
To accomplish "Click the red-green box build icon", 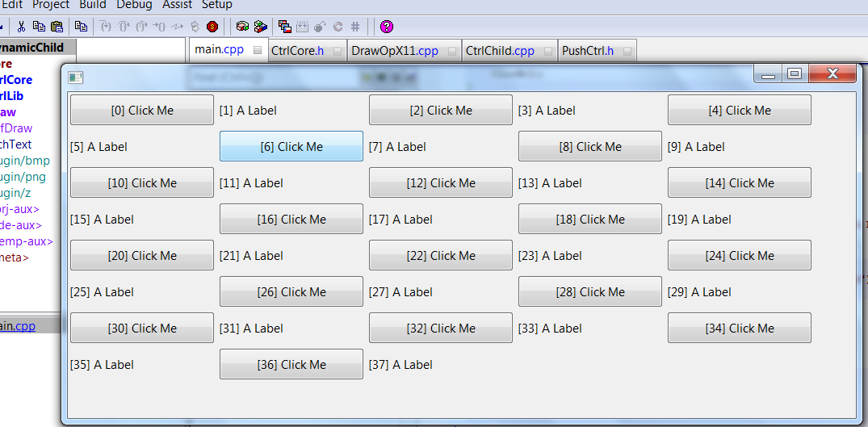I will (242, 27).
